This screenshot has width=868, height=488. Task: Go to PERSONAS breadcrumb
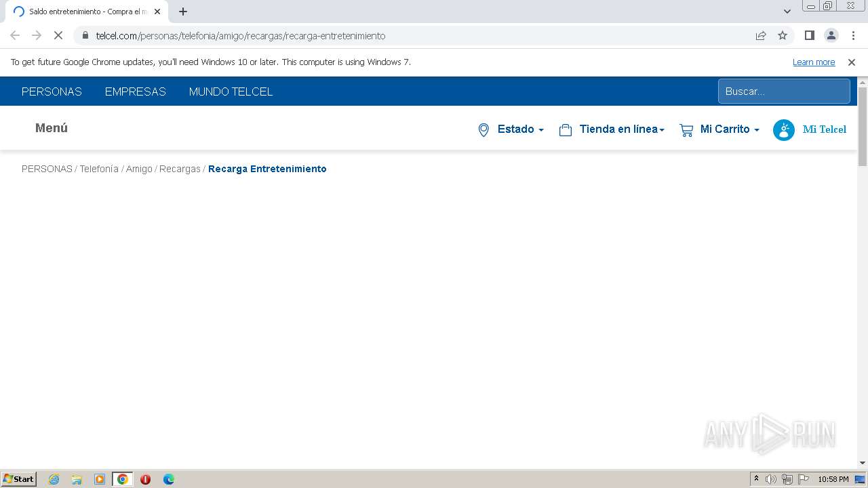coord(47,169)
